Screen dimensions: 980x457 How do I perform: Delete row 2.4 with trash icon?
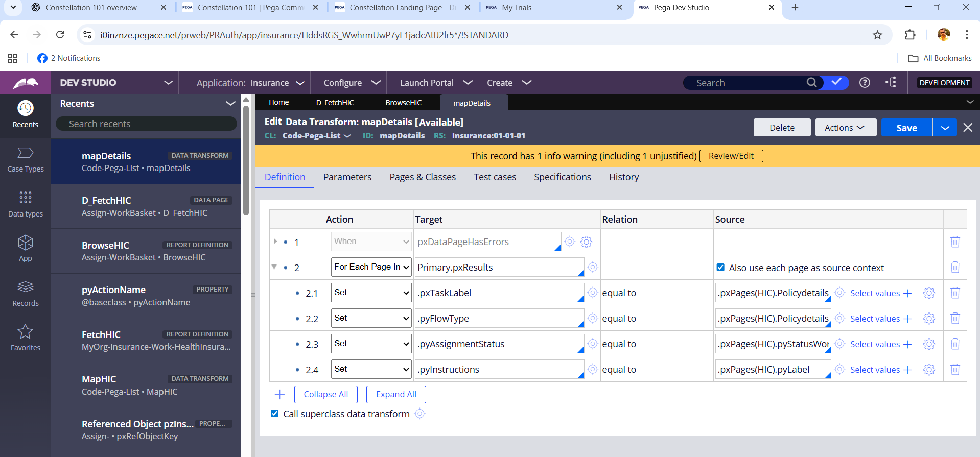tap(955, 369)
